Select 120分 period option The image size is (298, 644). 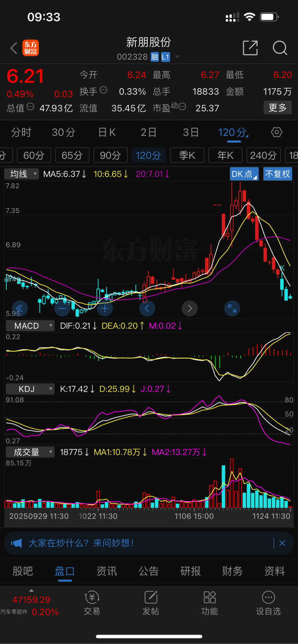[x=148, y=155]
